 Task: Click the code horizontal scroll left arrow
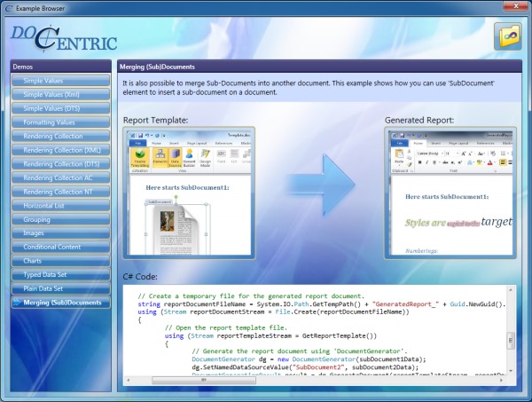pos(129,381)
